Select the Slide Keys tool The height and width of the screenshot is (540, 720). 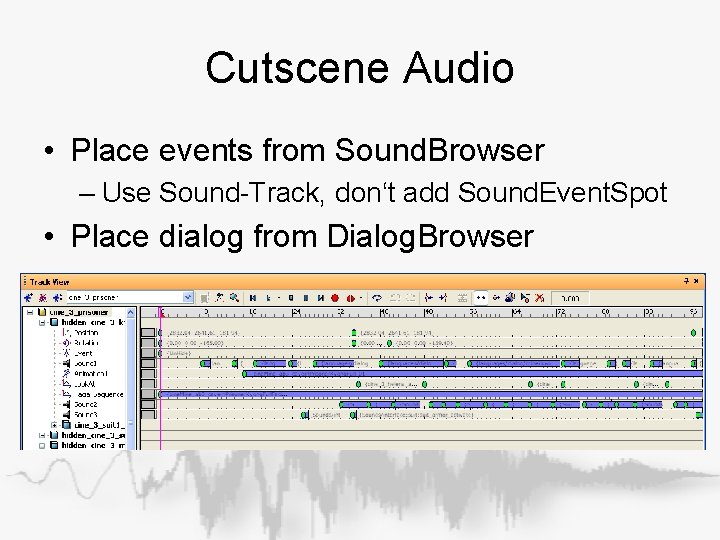click(x=496, y=298)
